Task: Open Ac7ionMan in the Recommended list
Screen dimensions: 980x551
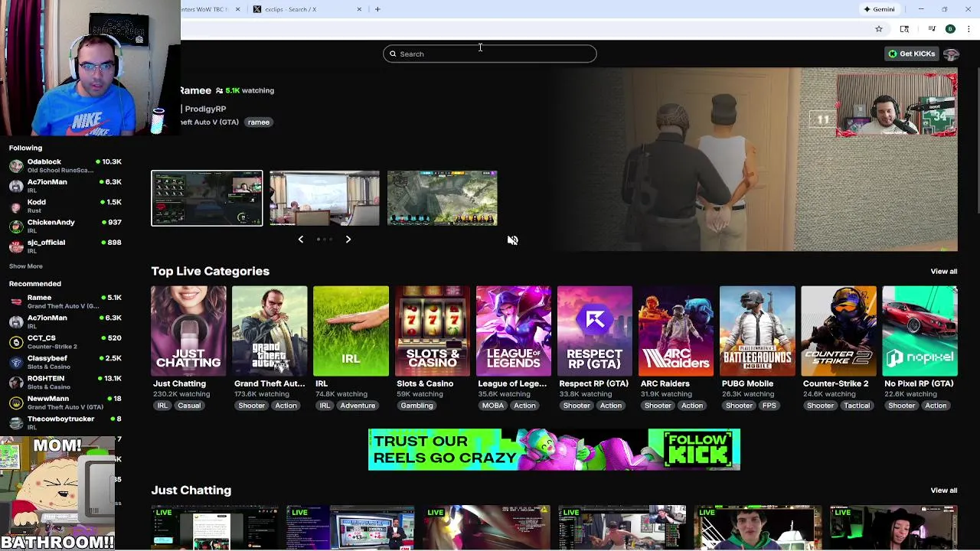Action: 65,321
